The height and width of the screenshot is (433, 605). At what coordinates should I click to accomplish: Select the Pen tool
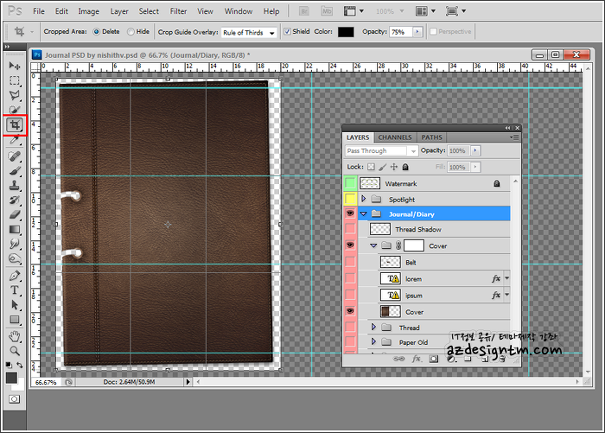(x=15, y=276)
